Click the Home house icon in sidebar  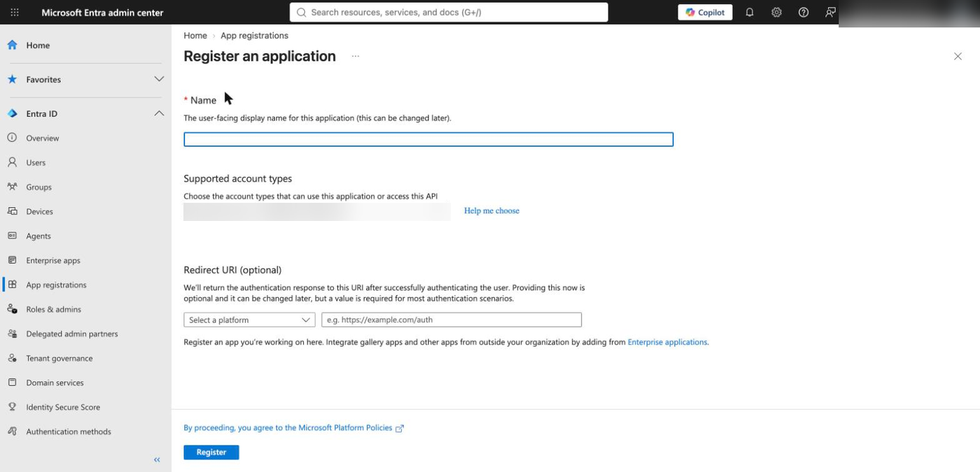tap(13, 45)
